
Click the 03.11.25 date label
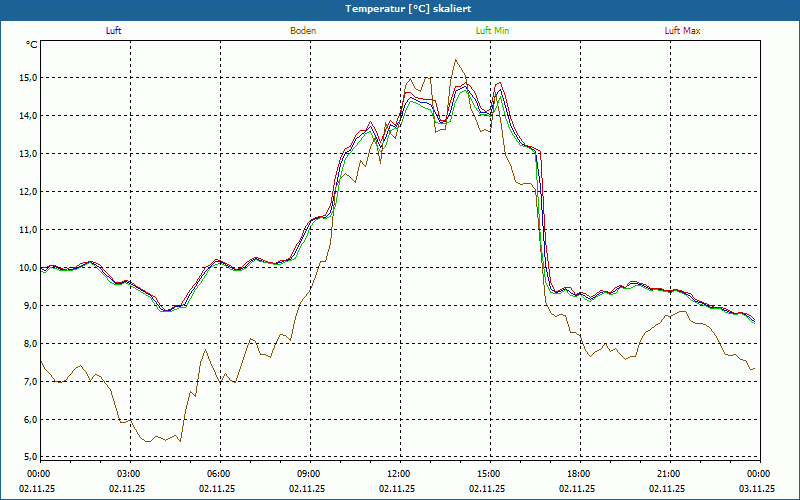(757, 489)
